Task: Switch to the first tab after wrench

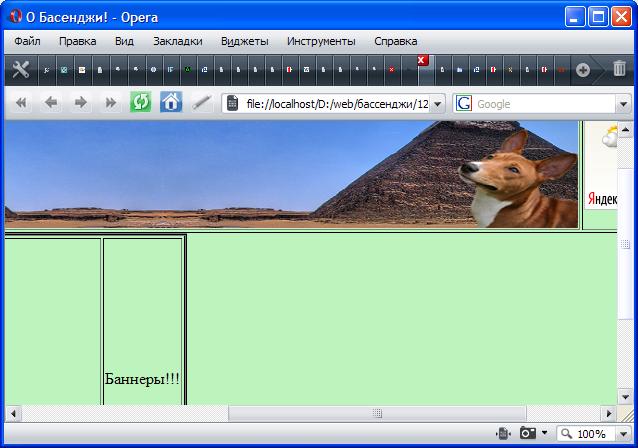Action: [47, 70]
